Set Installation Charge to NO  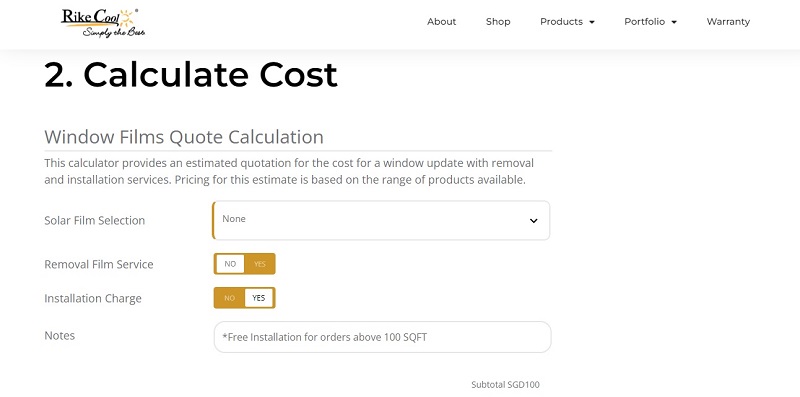(x=230, y=298)
